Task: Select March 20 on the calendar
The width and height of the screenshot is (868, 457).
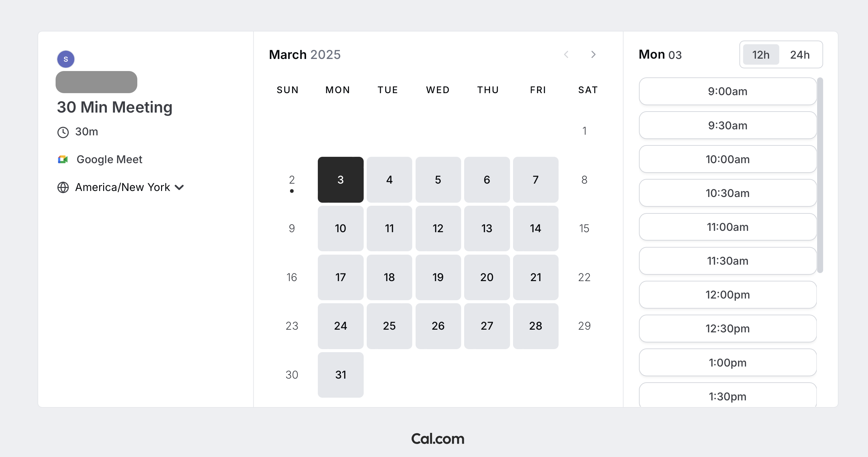Action: pyautogui.click(x=487, y=277)
